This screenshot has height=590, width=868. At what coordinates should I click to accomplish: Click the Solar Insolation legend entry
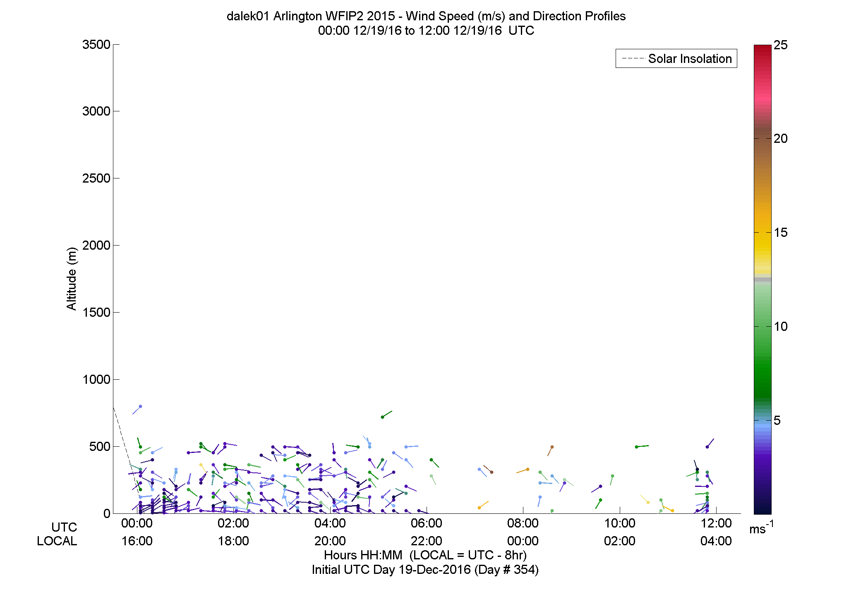(x=676, y=58)
